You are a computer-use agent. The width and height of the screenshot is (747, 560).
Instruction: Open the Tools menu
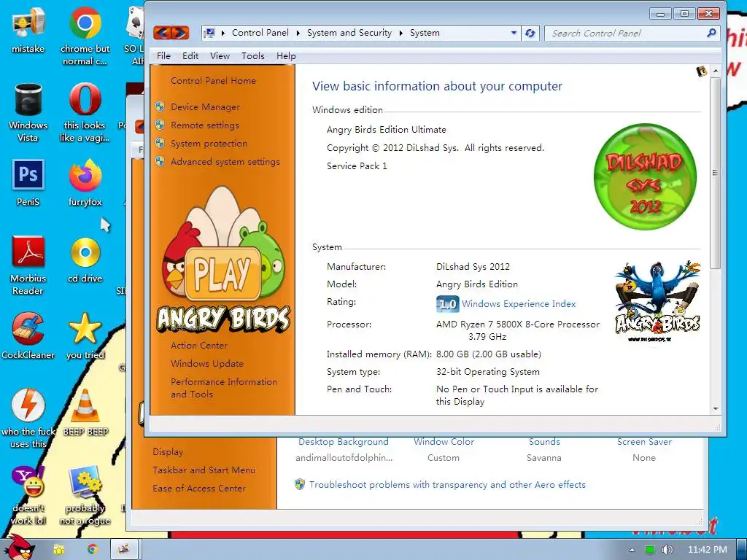(252, 55)
